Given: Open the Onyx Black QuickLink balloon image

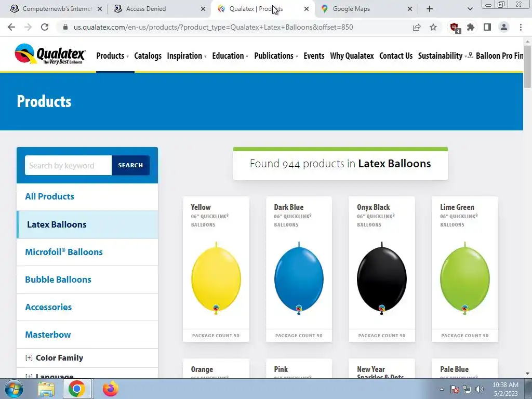Looking at the screenshot, I should [x=382, y=278].
